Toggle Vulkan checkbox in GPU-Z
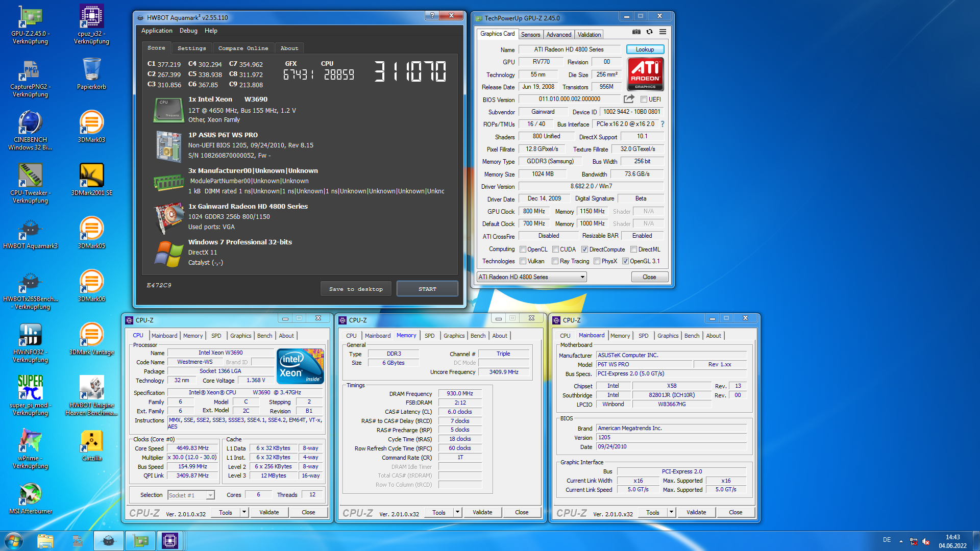This screenshot has height=551, width=980. [523, 261]
